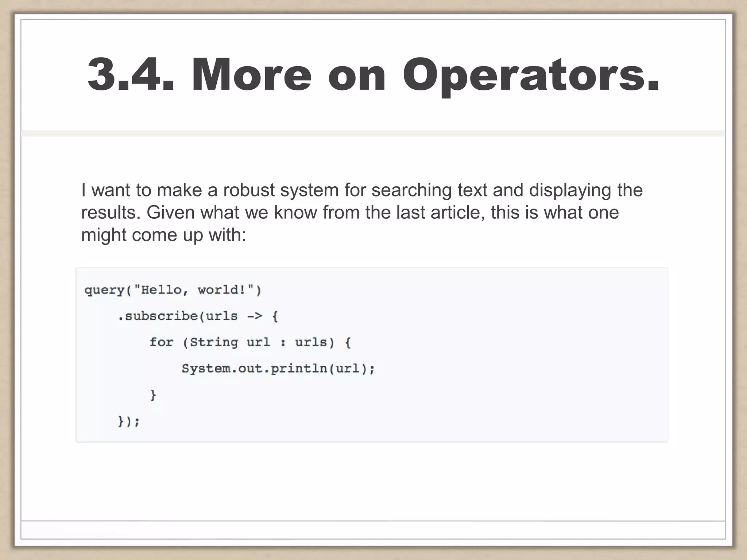The width and height of the screenshot is (747, 560).
Task: Click the '3.4. More on Operators.' slide title
Action: coord(373,75)
